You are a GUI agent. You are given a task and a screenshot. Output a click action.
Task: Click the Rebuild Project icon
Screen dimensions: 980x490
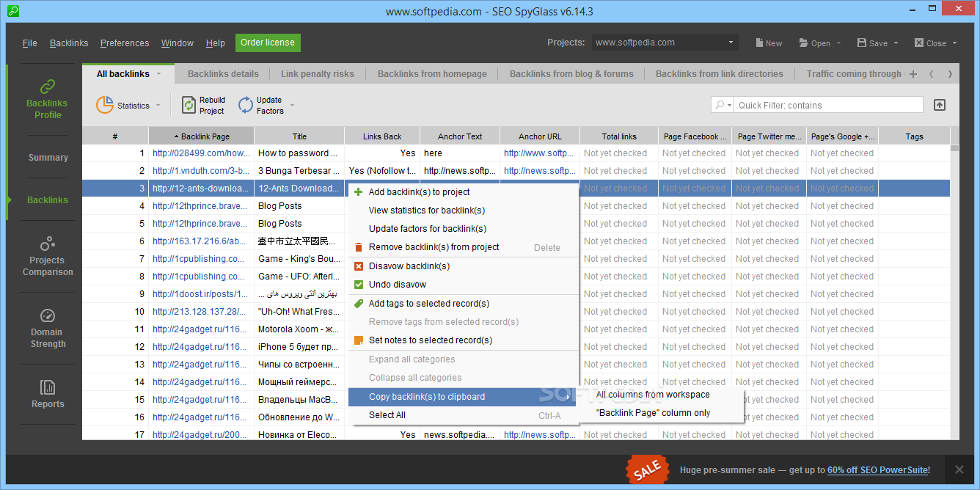[x=189, y=106]
